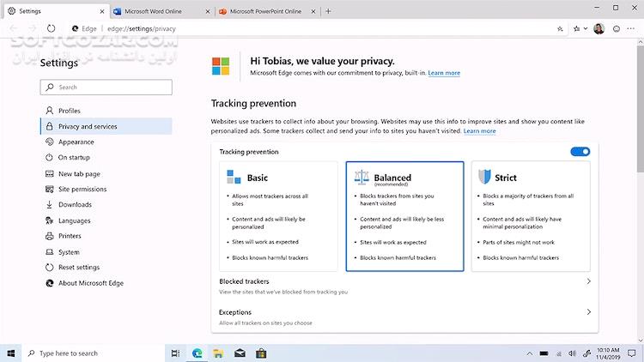Open Windows Start menu button
Image resolution: width=644 pixels, height=362 pixels.
pyautogui.click(x=11, y=353)
